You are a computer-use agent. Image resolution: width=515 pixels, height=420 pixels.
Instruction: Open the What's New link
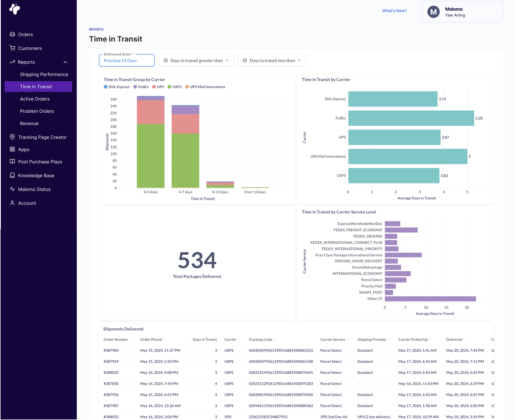click(x=394, y=11)
